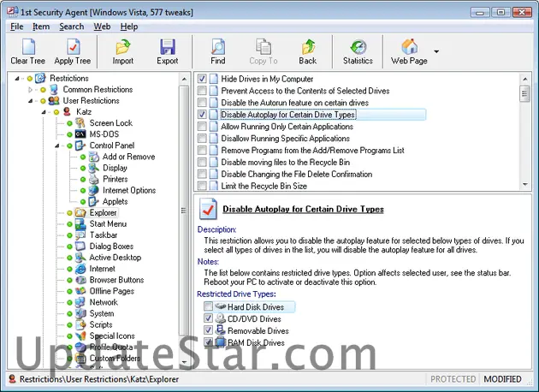The image size is (539, 392).
Task: Select Remove Programs from Add/Remove Programs List
Action: coord(312,151)
